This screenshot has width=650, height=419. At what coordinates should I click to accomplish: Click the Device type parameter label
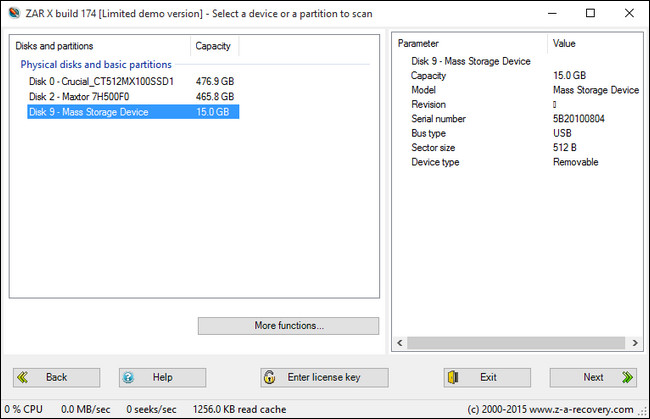(x=435, y=162)
